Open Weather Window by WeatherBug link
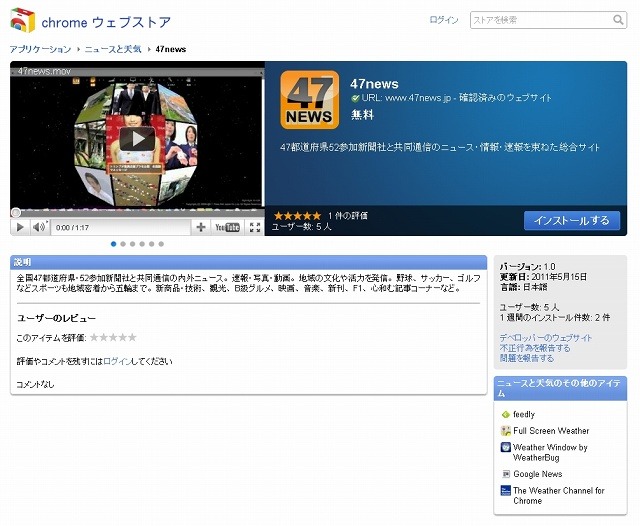The image size is (640, 526). pyautogui.click(x=550, y=453)
